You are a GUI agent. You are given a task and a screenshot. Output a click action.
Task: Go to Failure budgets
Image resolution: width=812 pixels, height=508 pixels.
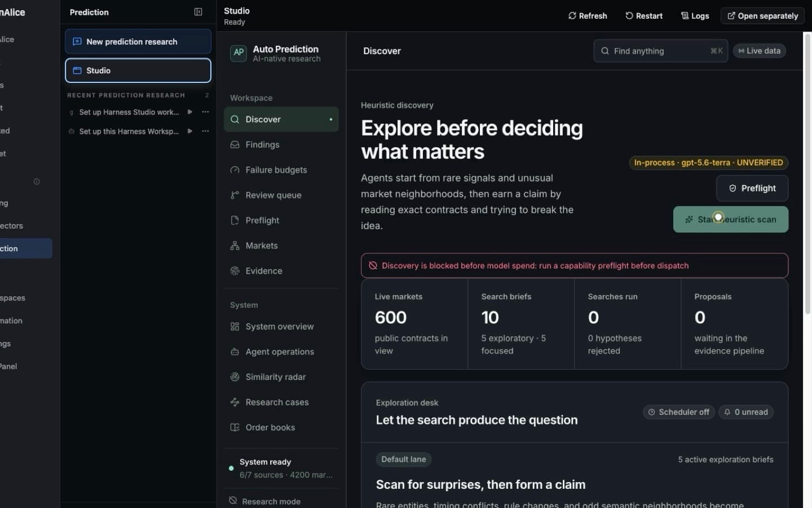(281, 170)
